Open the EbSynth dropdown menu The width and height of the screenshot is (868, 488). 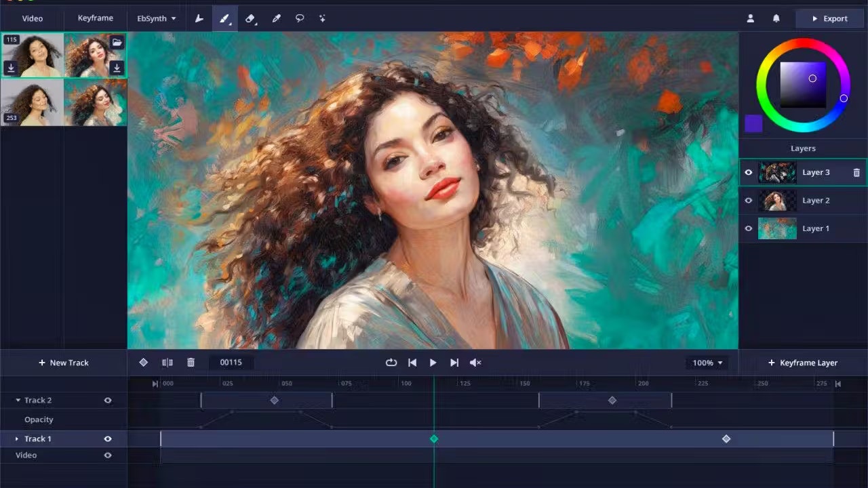pyautogui.click(x=157, y=19)
